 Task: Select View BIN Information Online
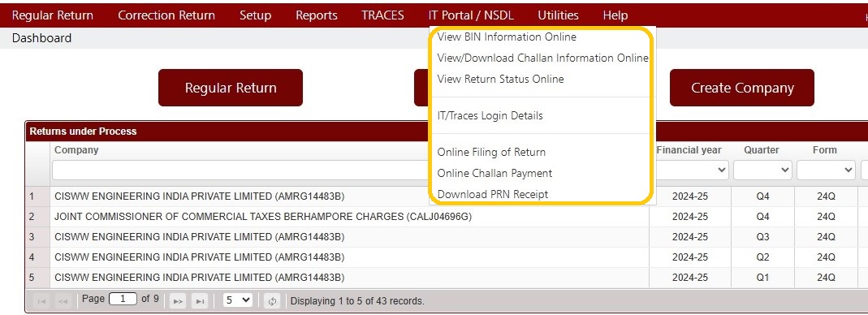coord(507,37)
